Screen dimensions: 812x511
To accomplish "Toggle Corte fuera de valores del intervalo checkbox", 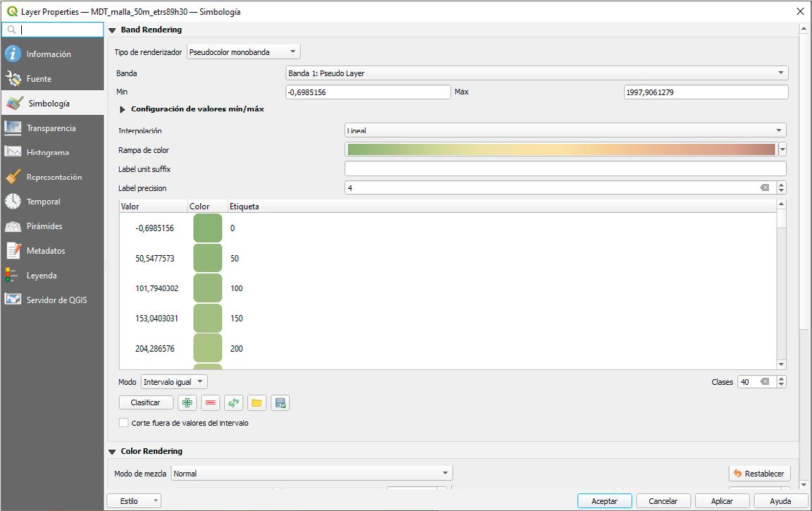I will click(124, 422).
